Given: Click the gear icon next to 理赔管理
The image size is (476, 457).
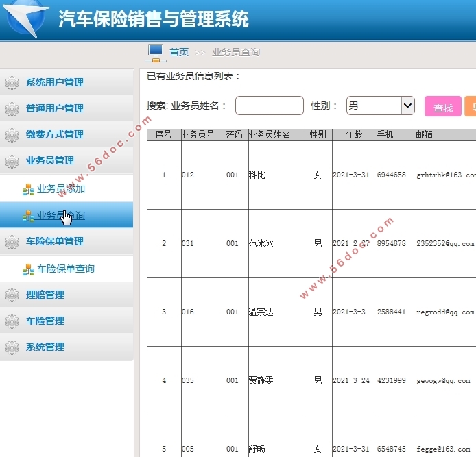Looking at the screenshot, I should tap(12, 295).
